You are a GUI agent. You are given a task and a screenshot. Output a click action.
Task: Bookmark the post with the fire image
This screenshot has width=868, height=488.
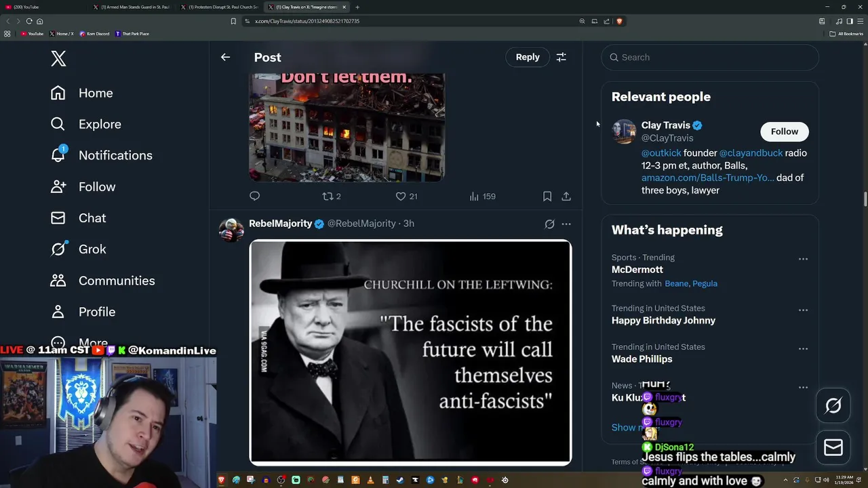[547, 197]
